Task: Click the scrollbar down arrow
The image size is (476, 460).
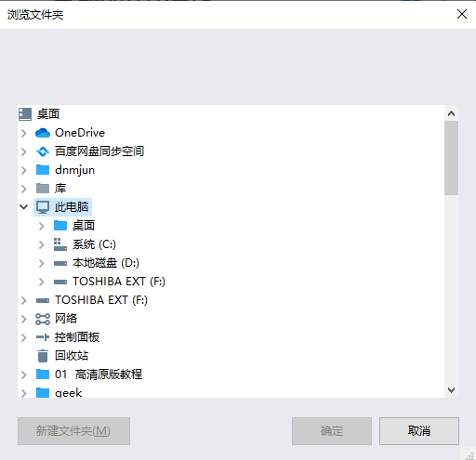Action: (451, 390)
